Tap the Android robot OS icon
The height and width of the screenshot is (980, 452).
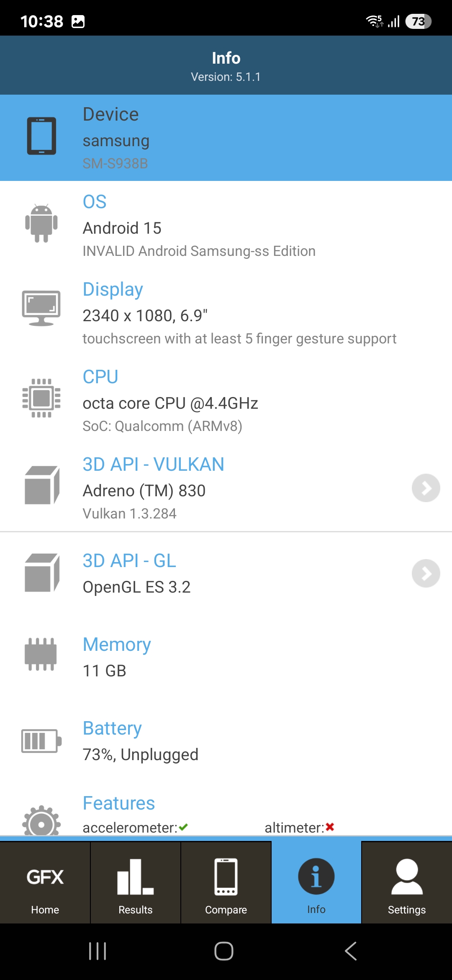pyautogui.click(x=41, y=223)
